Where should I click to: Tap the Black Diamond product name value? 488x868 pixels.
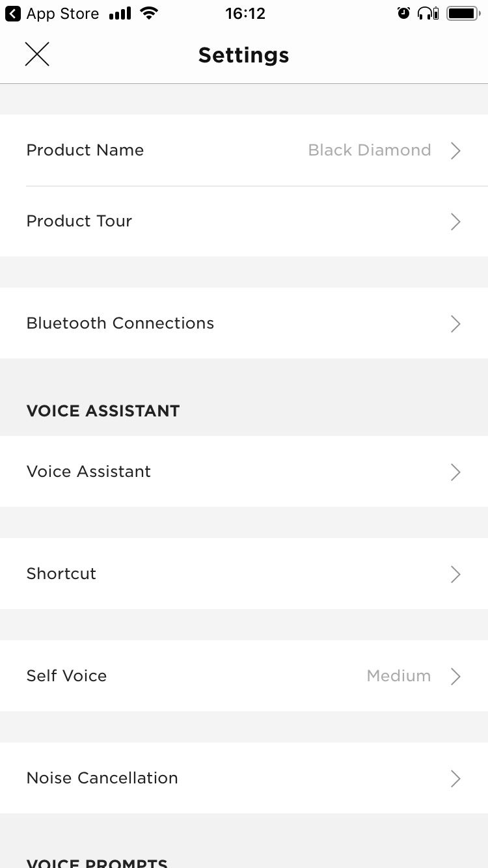(369, 150)
